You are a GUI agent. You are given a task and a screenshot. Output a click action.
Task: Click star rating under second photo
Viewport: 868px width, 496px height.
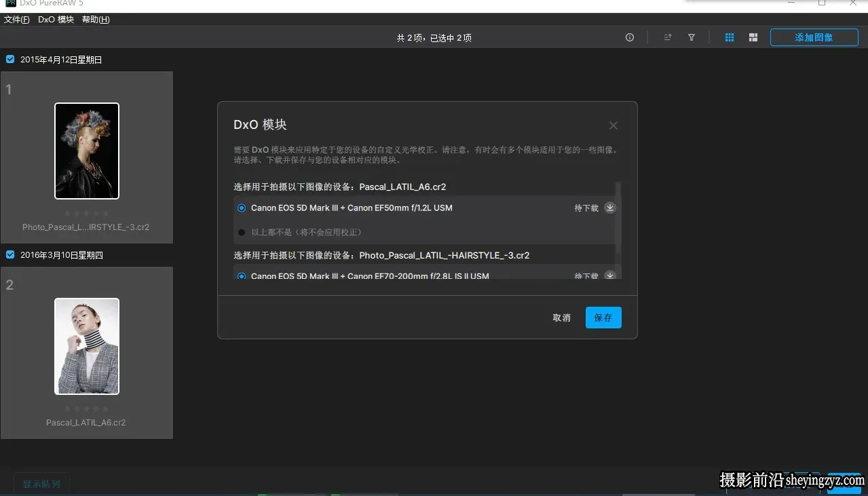tap(86, 408)
